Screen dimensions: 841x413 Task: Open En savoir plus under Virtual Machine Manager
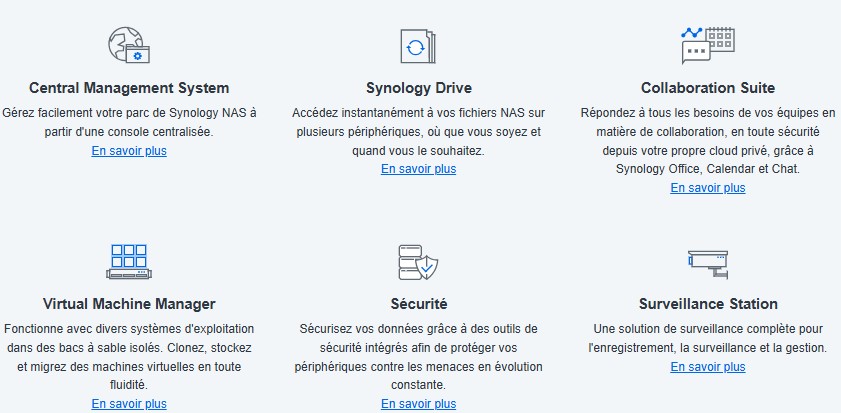pyautogui.click(x=129, y=403)
